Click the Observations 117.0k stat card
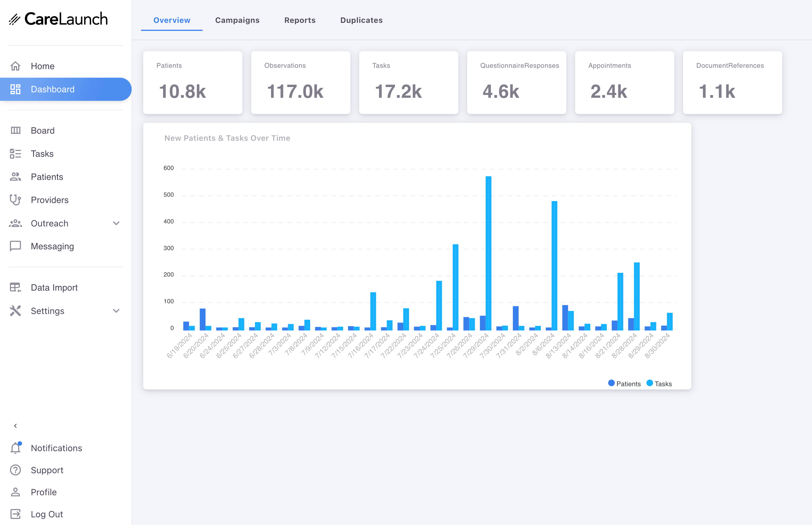The width and height of the screenshot is (812, 525). point(301,83)
